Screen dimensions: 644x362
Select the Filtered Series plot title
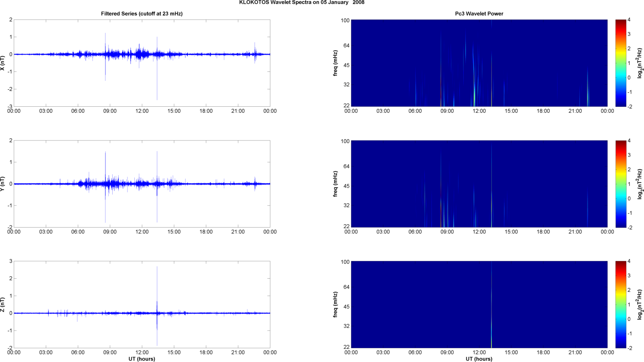point(142,14)
